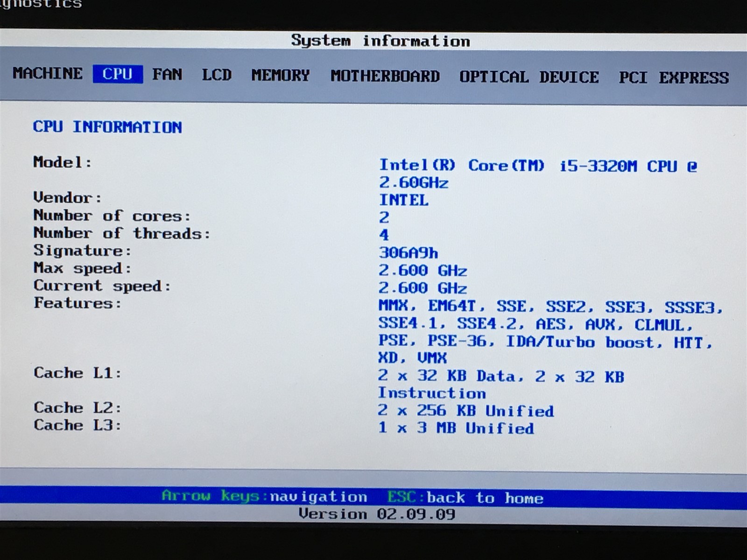Screen dimensions: 747x560
Task: Click the Vendor: label
Action: 68,197
